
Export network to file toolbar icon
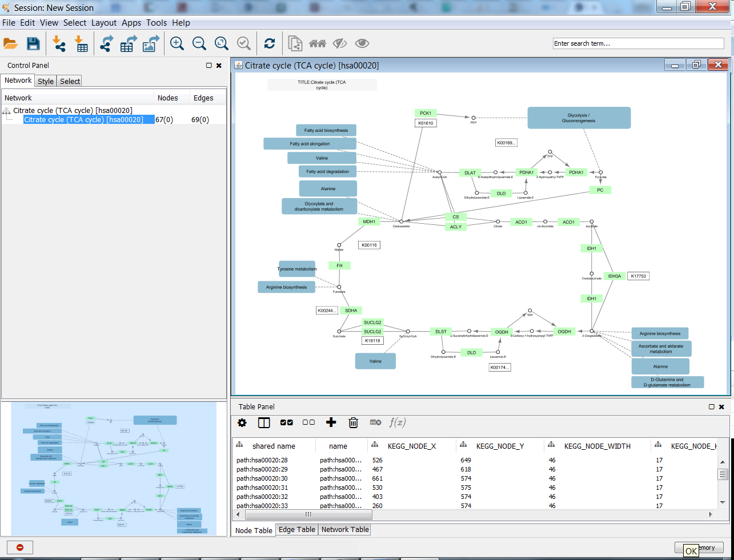[106, 43]
